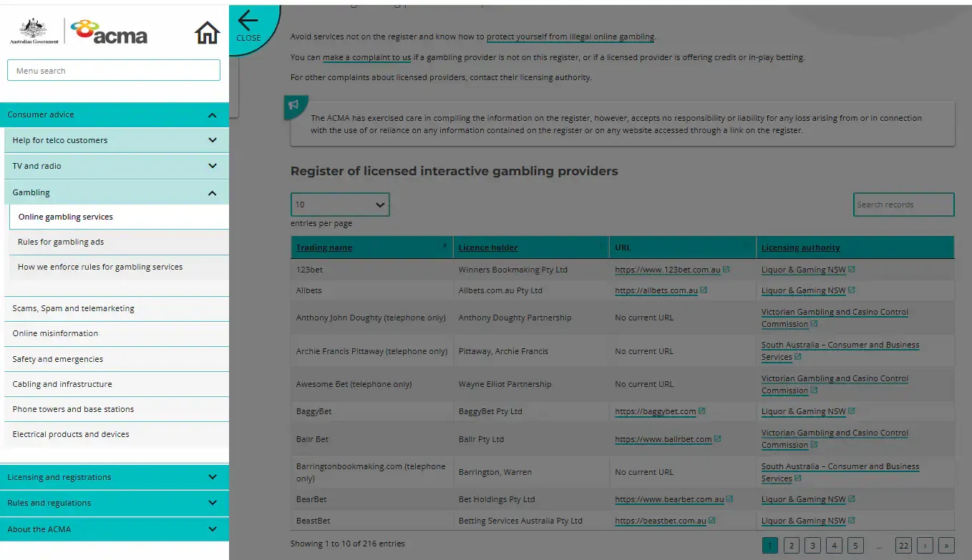This screenshot has width=972, height=560.
Task: Go to page 22 of results
Action: 903,546
